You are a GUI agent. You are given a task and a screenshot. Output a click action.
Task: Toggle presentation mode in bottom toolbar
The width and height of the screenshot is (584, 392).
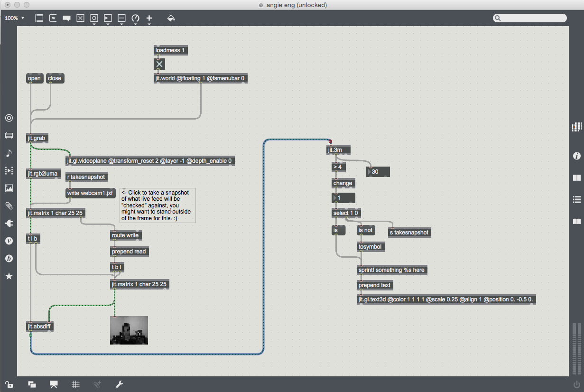(x=54, y=384)
